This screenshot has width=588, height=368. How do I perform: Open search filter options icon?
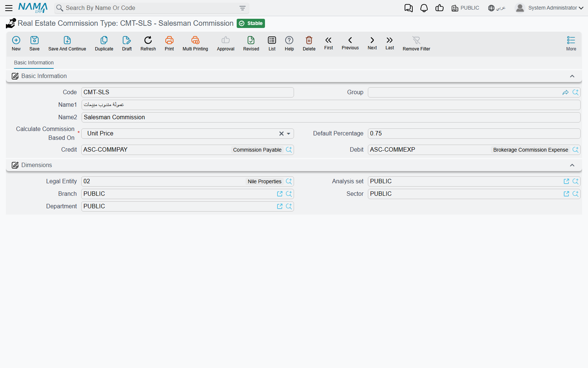point(243,8)
